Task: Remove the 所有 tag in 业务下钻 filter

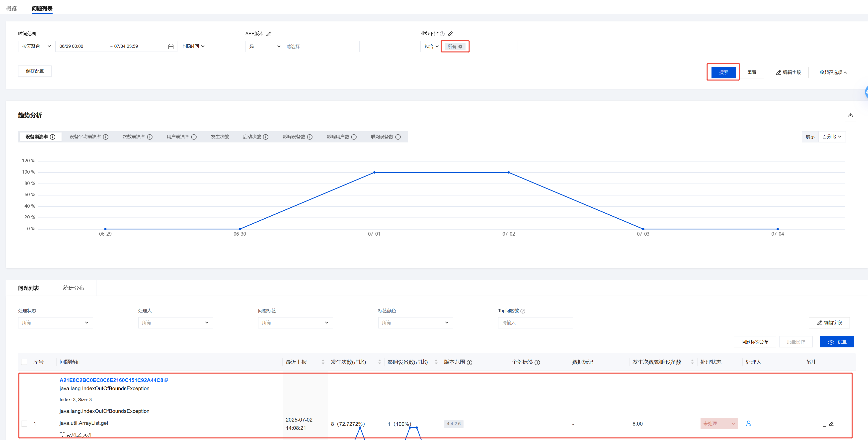Action: pyautogui.click(x=460, y=47)
